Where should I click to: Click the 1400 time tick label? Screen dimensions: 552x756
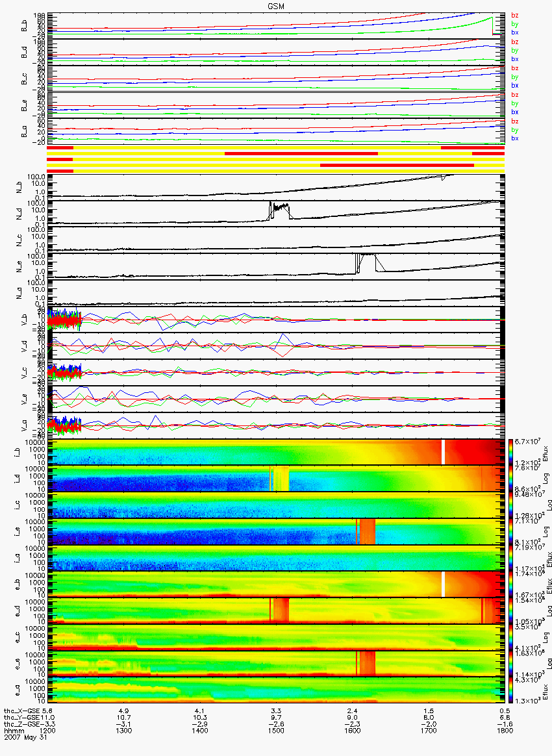[199, 731]
